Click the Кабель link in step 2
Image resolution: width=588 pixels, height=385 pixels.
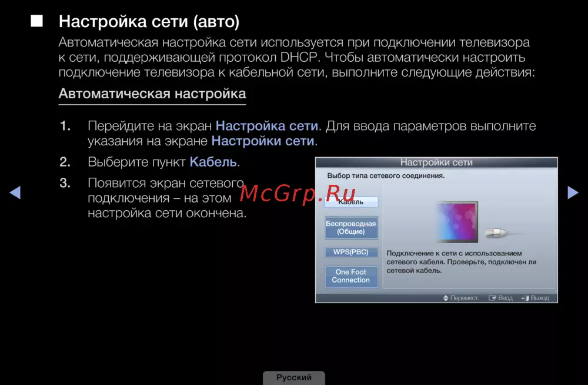(213, 162)
